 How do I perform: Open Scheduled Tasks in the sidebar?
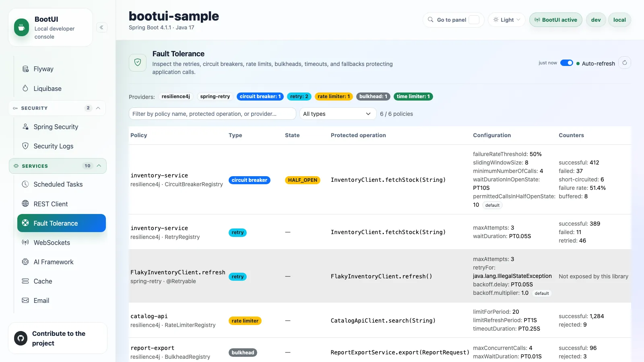point(62,184)
